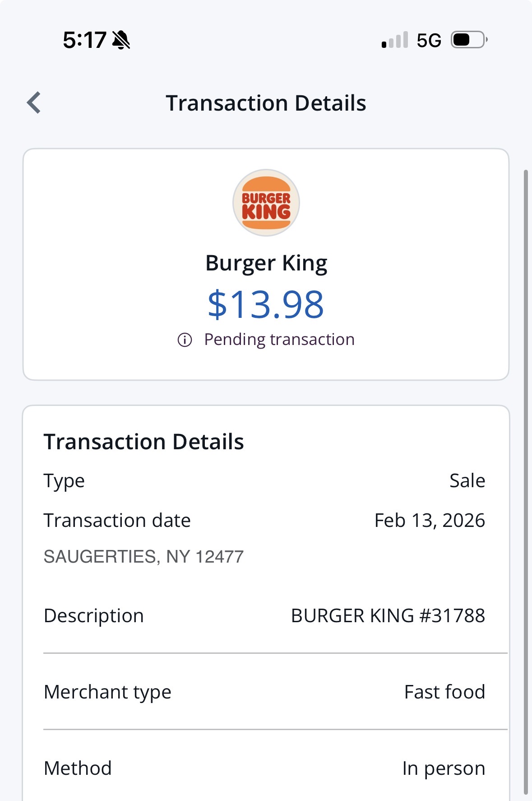The image size is (532, 801).
Task: Tap the Fast food merchant value
Action: coord(444,692)
